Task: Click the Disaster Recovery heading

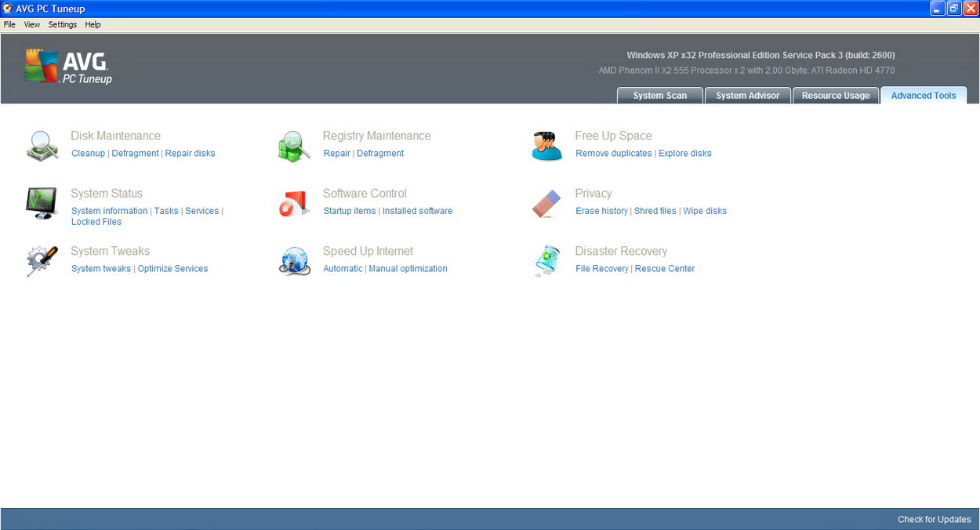Action: coord(622,251)
